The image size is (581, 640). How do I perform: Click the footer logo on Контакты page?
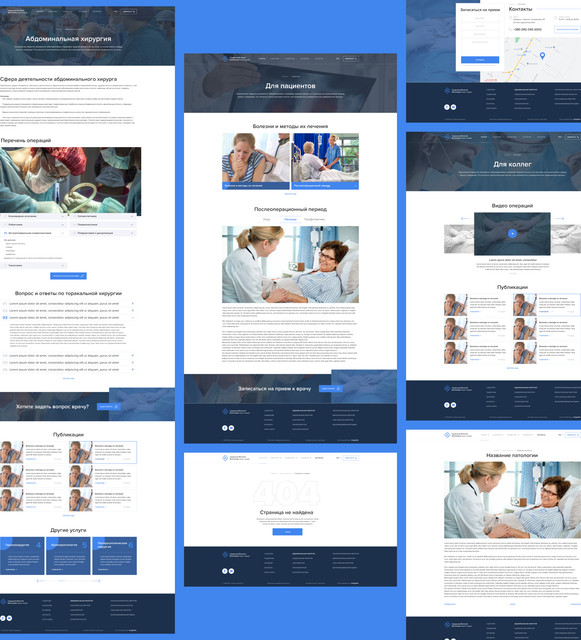(459, 91)
